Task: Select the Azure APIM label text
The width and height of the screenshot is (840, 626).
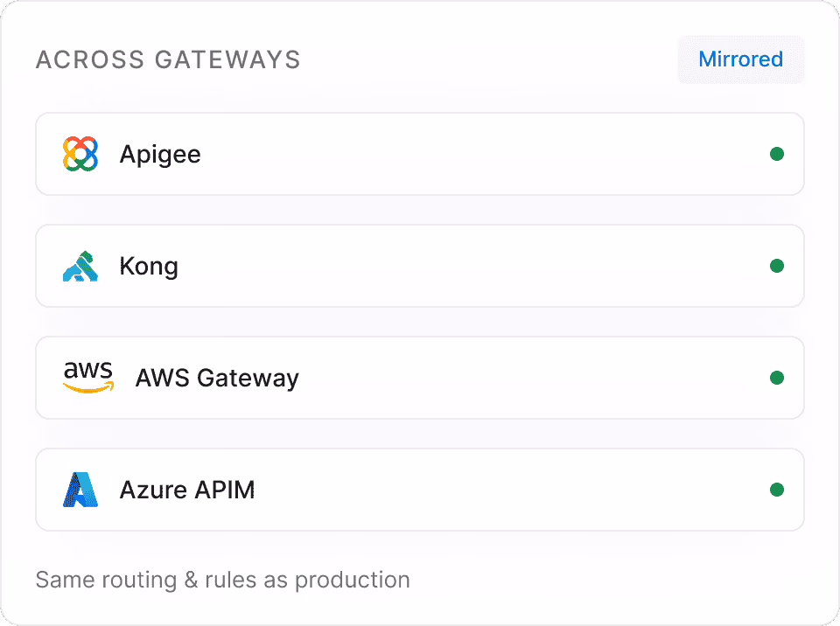Action: tap(187, 490)
